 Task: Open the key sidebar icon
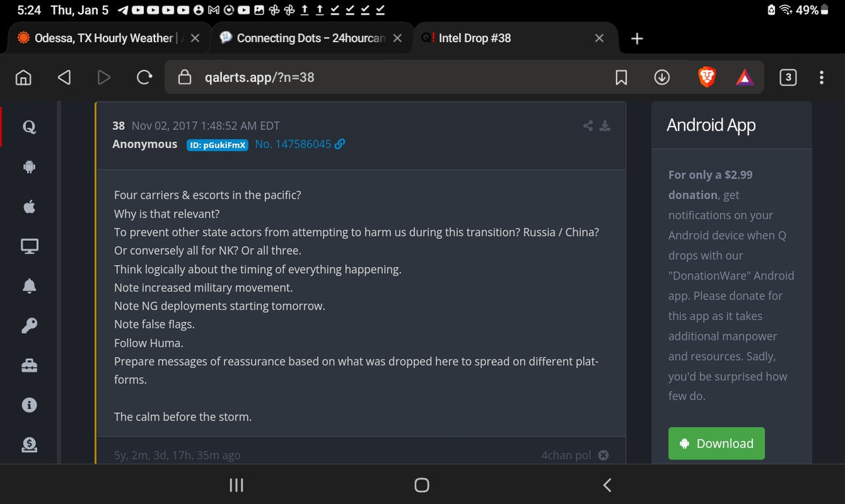tap(29, 325)
